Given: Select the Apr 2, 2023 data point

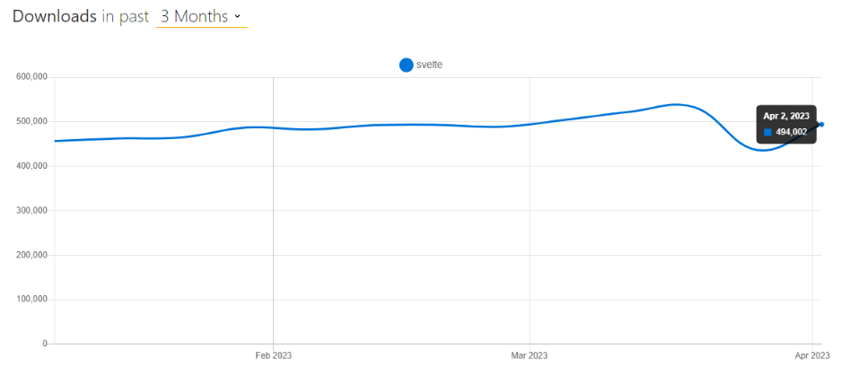Looking at the screenshot, I should tap(822, 125).
